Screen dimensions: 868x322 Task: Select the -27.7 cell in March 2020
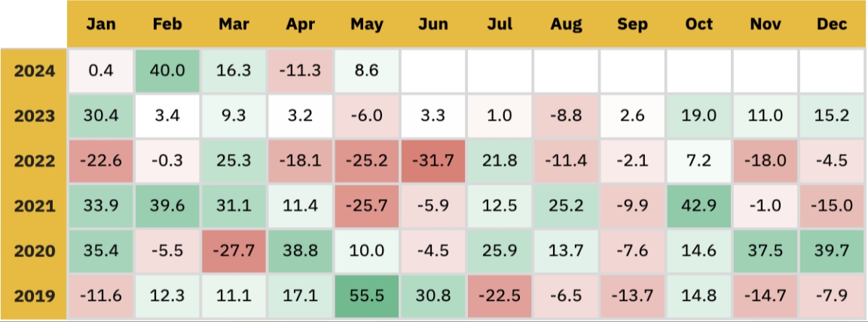[x=234, y=250]
